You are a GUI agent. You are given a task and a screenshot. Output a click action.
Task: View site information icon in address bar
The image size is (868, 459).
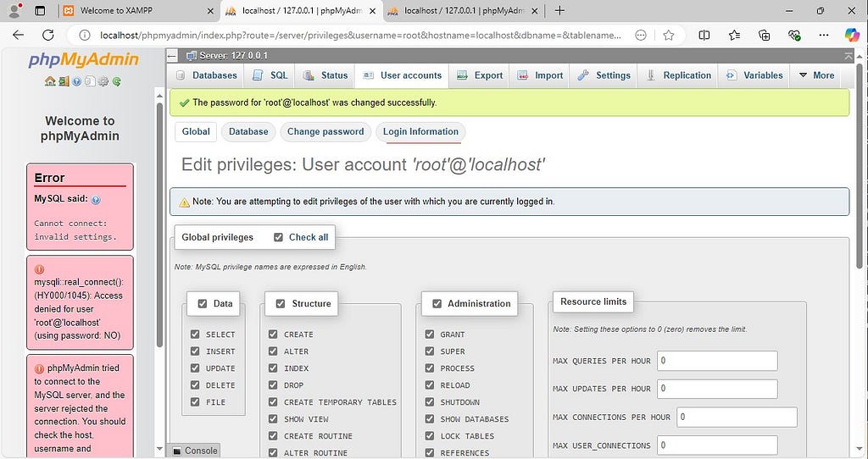[85, 36]
